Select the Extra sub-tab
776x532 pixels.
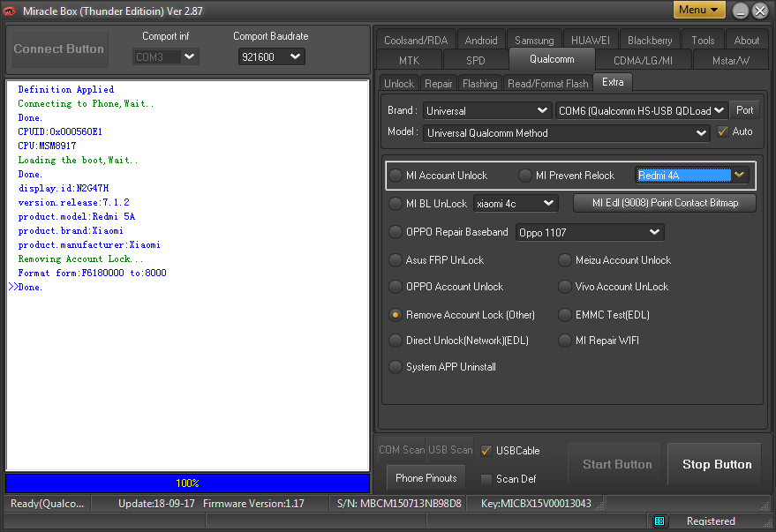pyautogui.click(x=613, y=82)
